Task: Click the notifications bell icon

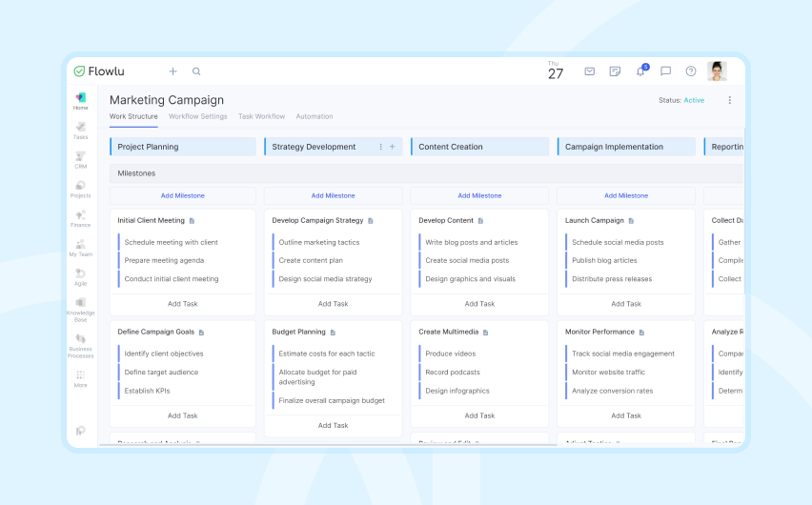Action: point(640,71)
